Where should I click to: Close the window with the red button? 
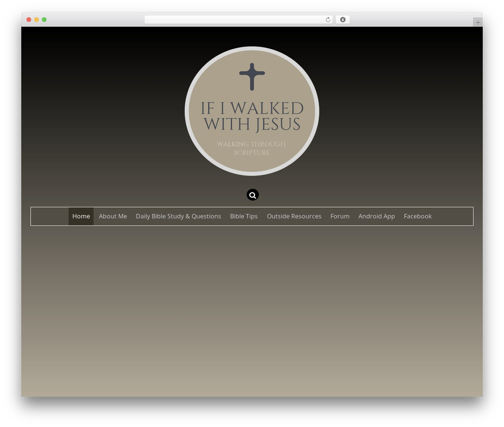(29, 20)
